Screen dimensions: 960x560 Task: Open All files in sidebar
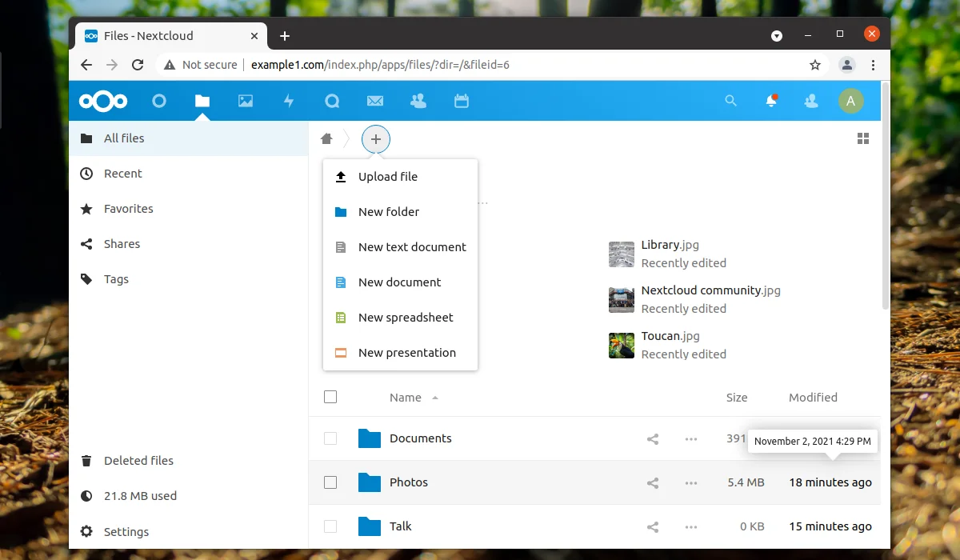point(189,138)
